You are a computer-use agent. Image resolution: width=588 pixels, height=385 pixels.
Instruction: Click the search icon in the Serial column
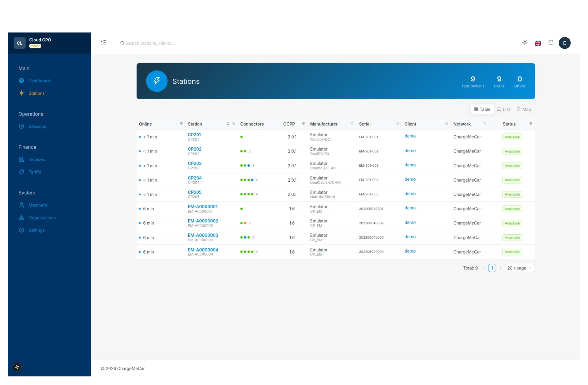click(x=398, y=124)
